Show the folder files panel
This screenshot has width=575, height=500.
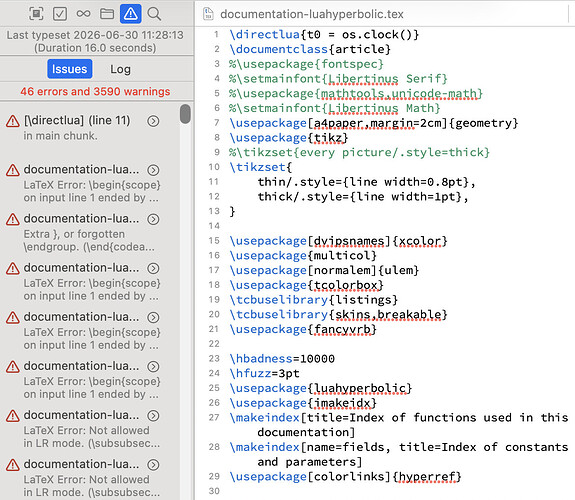coord(107,14)
